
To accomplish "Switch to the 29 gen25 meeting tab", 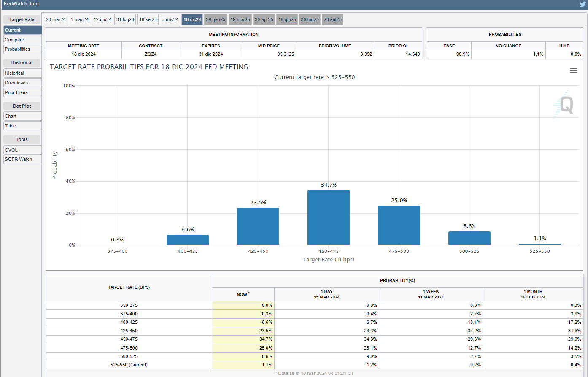I will tap(216, 19).
